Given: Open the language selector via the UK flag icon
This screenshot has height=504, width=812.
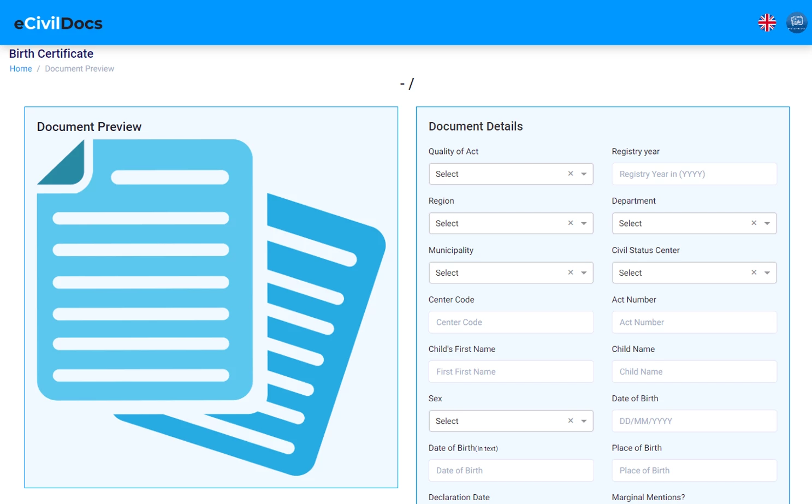Looking at the screenshot, I should coord(767,22).
